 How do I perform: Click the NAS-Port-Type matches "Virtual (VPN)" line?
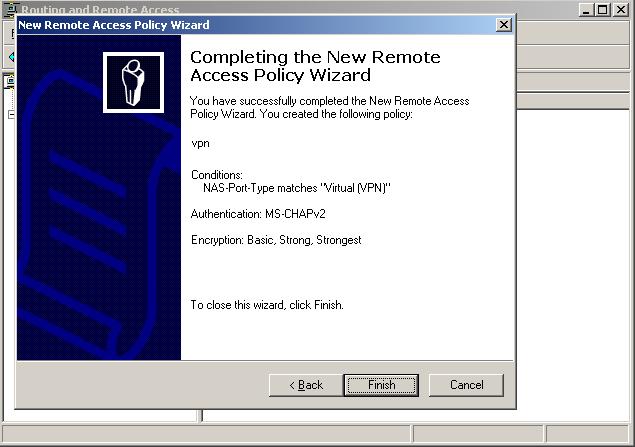297,188
